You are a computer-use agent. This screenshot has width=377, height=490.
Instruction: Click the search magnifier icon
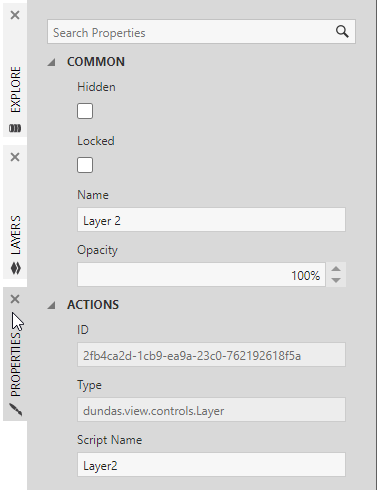pyautogui.click(x=342, y=32)
